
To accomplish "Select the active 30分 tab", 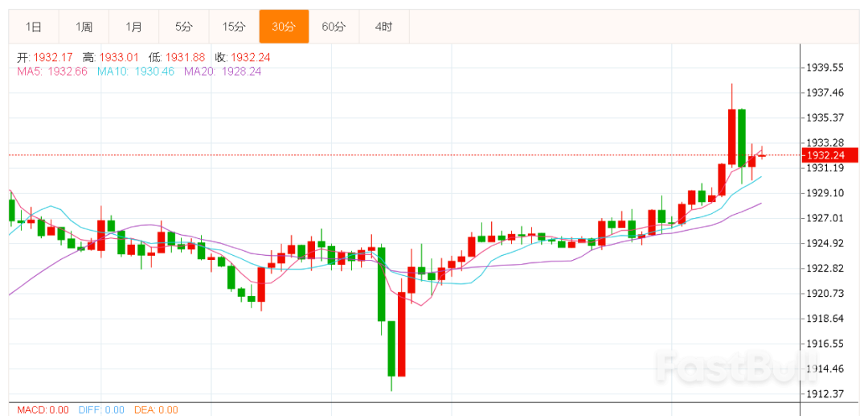I will 284,27.
